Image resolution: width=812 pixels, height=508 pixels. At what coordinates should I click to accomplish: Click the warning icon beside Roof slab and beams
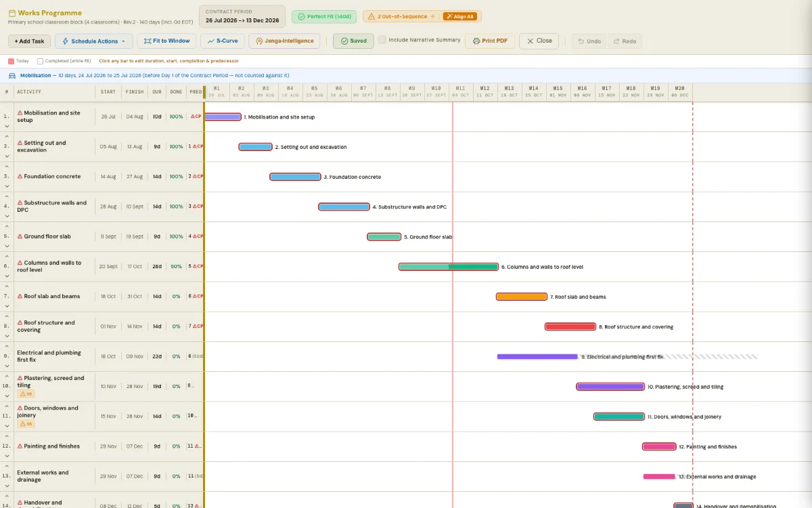coord(20,296)
